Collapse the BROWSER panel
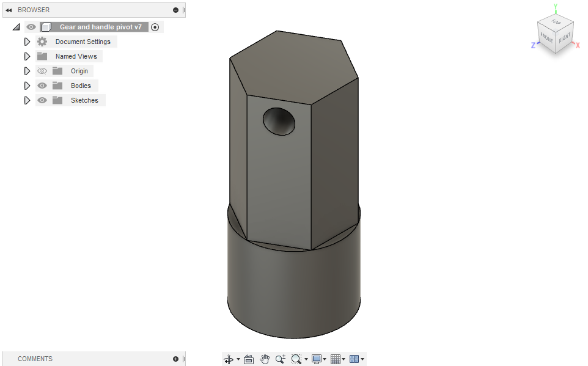The height and width of the screenshot is (366, 588). (7, 9)
